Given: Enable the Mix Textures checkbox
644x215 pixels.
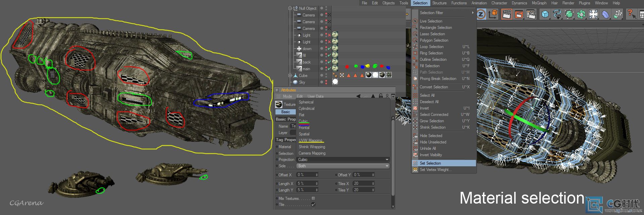Looking at the screenshot, I should pyautogui.click(x=313, y=198).
